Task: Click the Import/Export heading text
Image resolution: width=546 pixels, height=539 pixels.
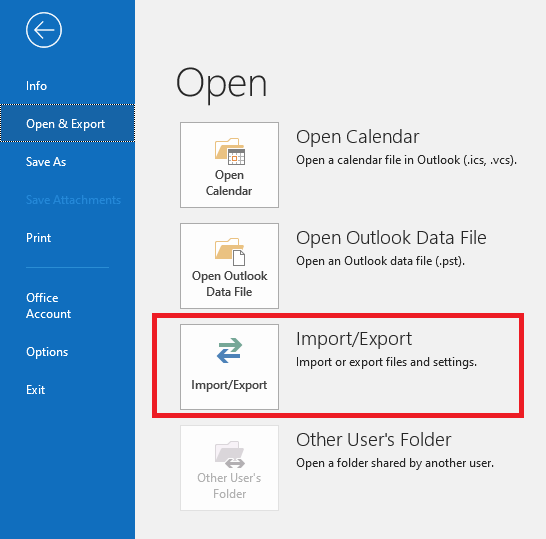Action: 354,339
